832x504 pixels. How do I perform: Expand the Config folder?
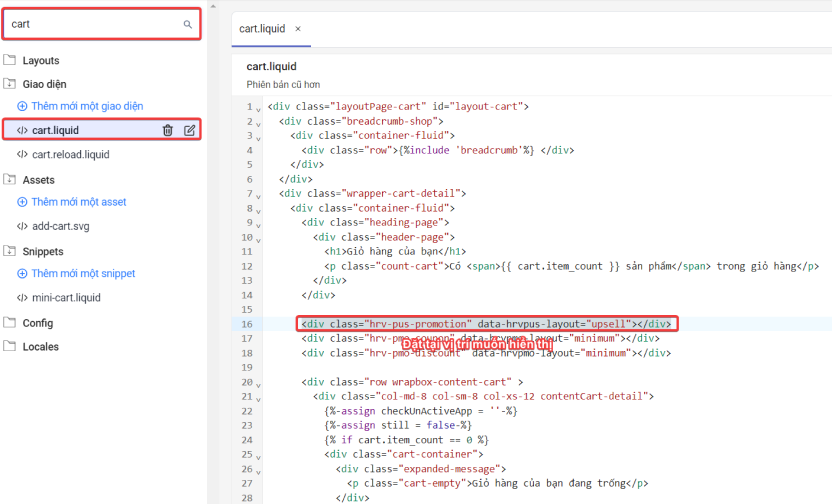click(37, 323)
